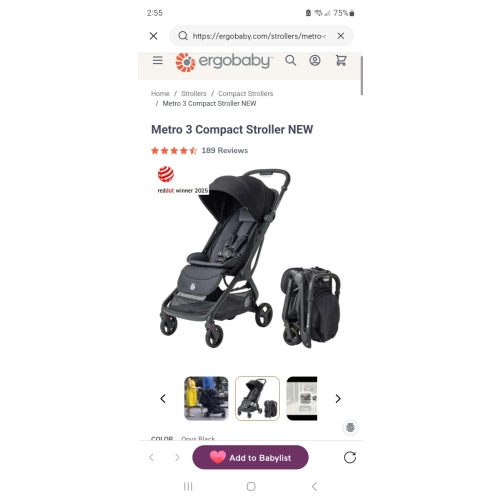
Task: Open Compact Strollers breadcrumb link
Action: (x=246, y=94)
